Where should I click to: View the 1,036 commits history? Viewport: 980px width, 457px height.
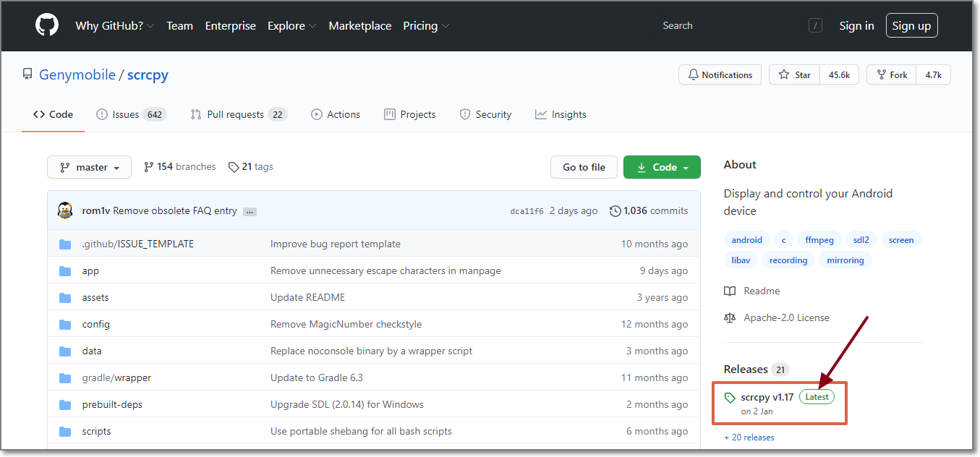pyautogui.click(x=649, y=210)
